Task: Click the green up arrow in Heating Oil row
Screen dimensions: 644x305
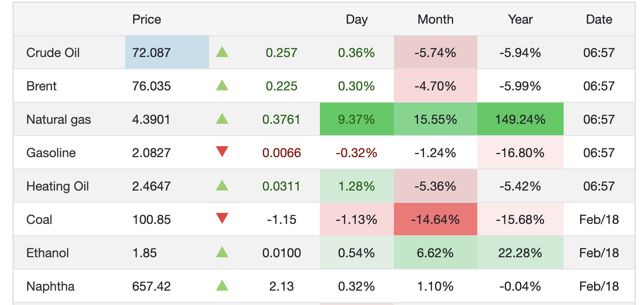Action: pyautogui.click(x=222, y=185)
